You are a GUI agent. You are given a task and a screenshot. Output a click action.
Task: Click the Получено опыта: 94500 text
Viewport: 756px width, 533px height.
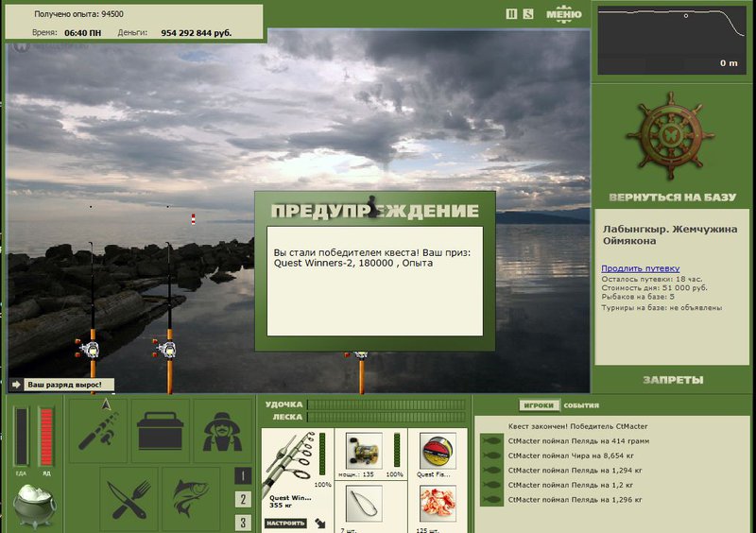click(78, 14)
